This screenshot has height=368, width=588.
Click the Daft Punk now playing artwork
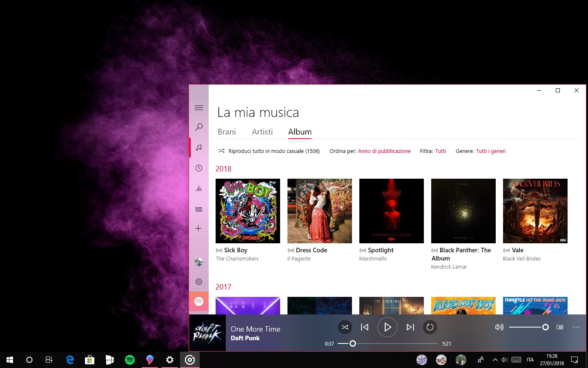[x=207, y=333]
